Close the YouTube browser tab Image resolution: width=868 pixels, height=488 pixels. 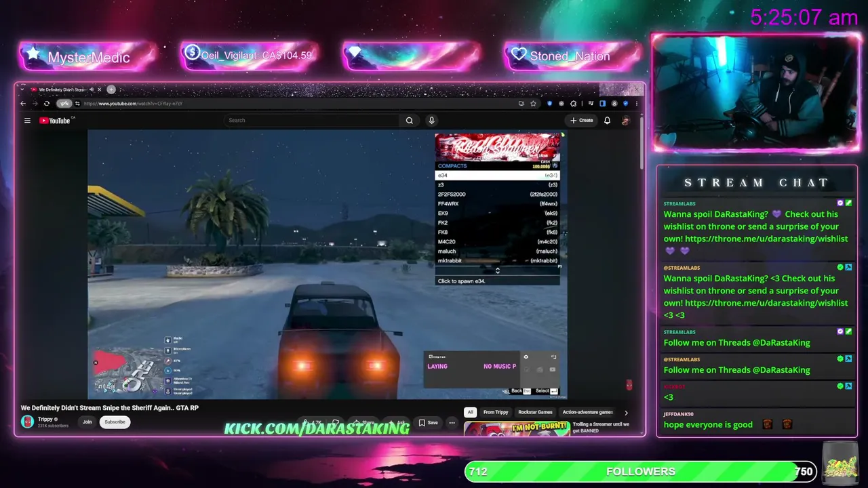tap(100, 89)
